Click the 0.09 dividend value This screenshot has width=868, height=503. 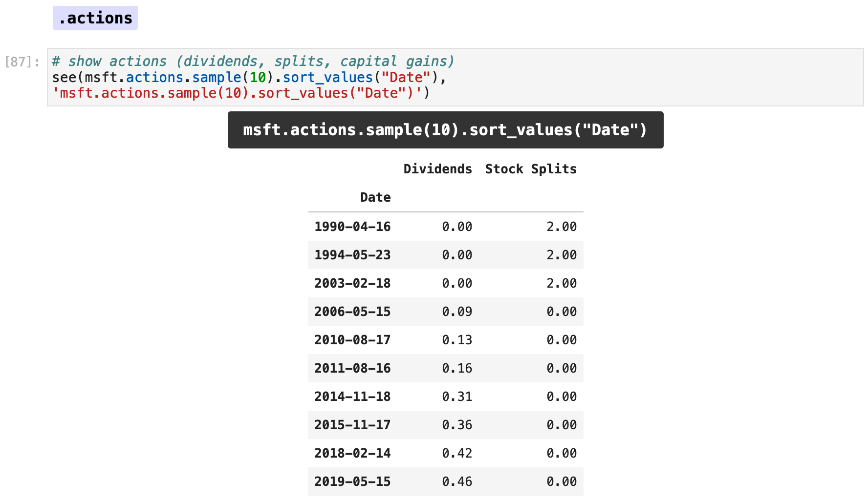tap(457, 312)
